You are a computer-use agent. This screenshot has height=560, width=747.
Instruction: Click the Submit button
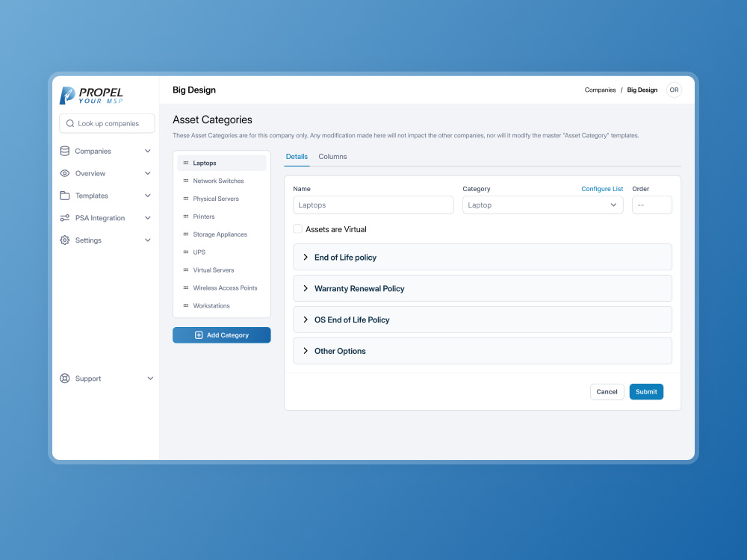[646, 391]
